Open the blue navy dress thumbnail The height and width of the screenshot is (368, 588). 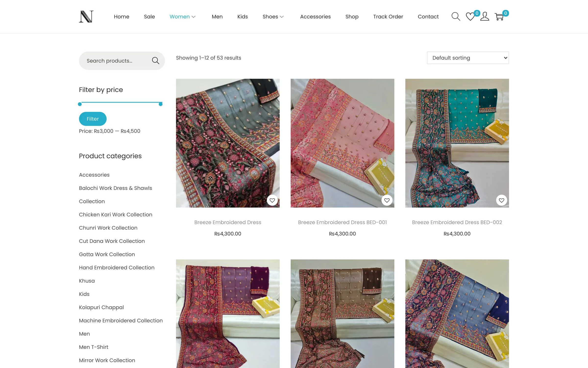457,314
